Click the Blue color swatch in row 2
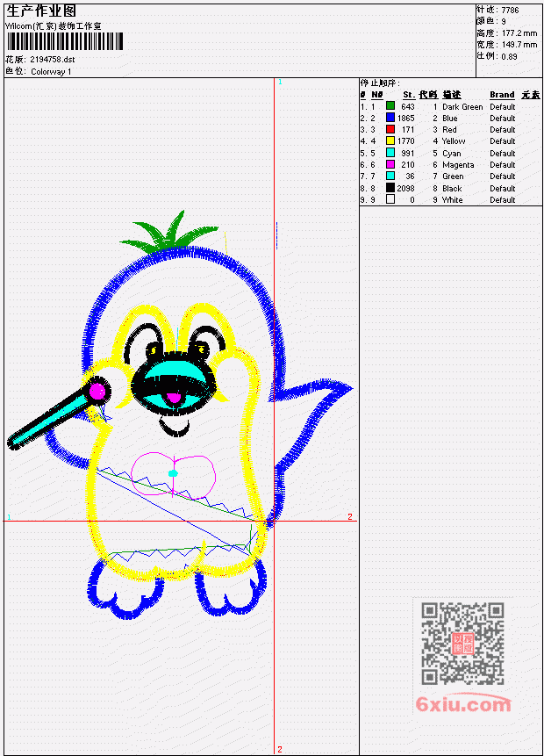The image size is (544, 756). [390, 118]
